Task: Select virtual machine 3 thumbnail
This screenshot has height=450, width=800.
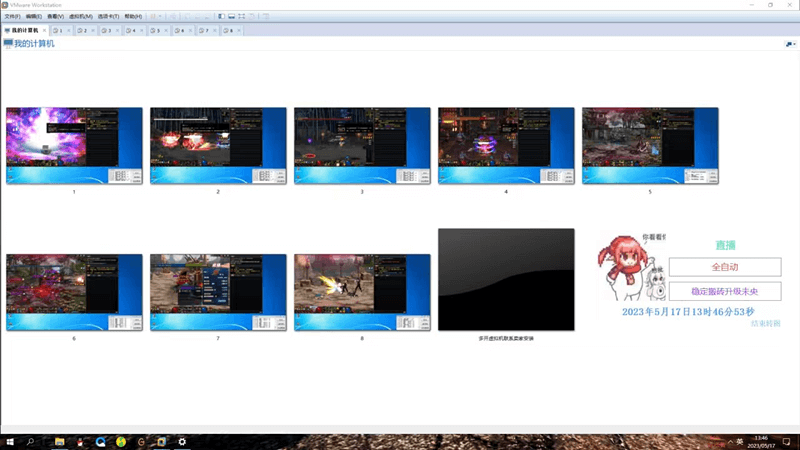Action: 362,146
